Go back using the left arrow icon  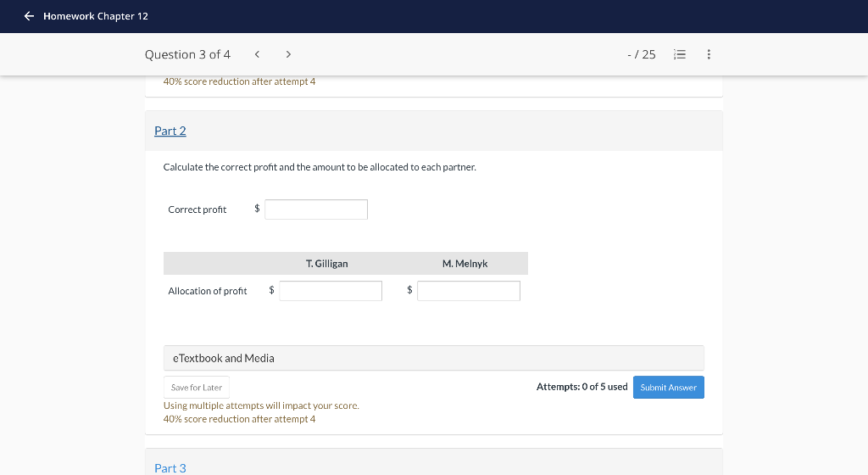click(x=30, y=16)
